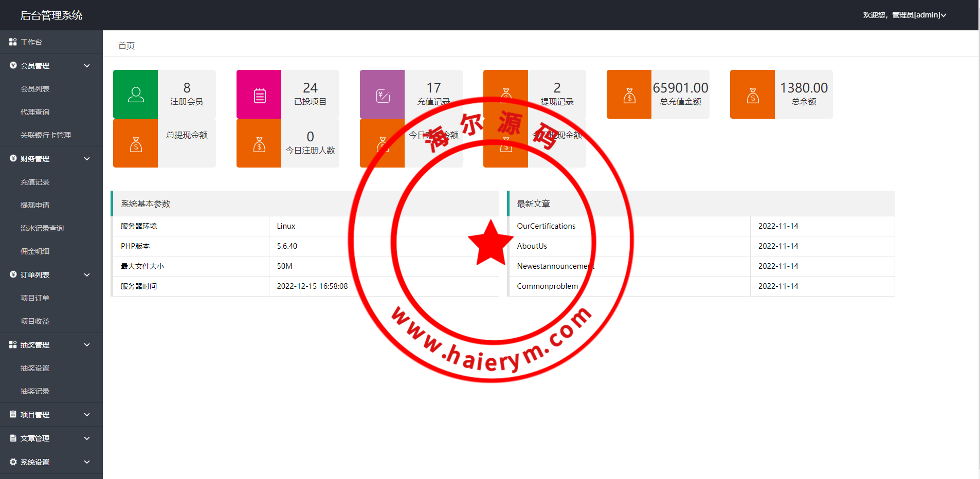Open 工作台 in the sidebar
This screenshot has height=479, width=980.
click(31, 42)
